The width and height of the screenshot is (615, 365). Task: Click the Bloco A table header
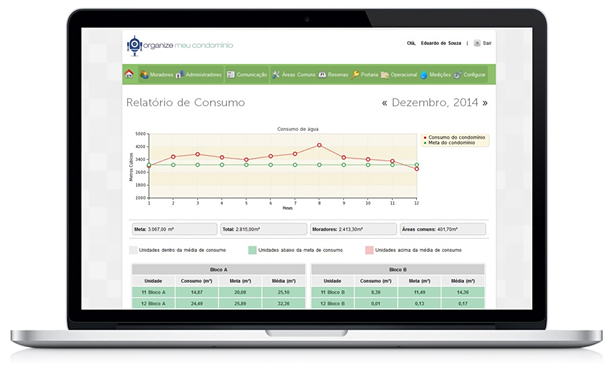218,270
